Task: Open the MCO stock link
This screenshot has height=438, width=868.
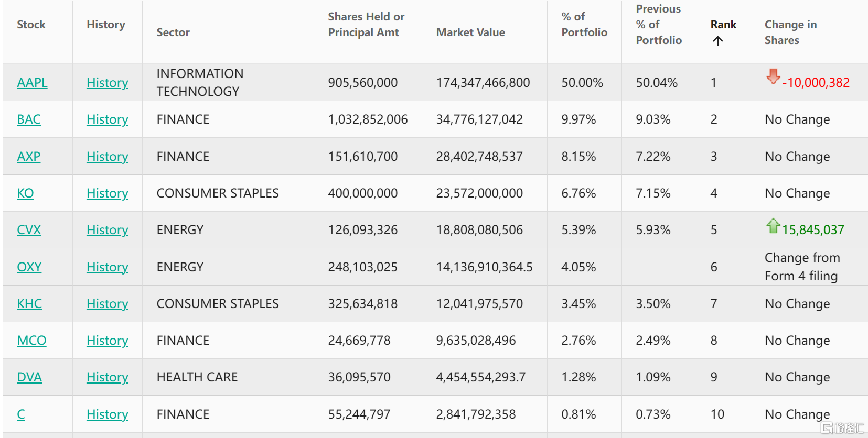Action: click(x=31, y=341)
